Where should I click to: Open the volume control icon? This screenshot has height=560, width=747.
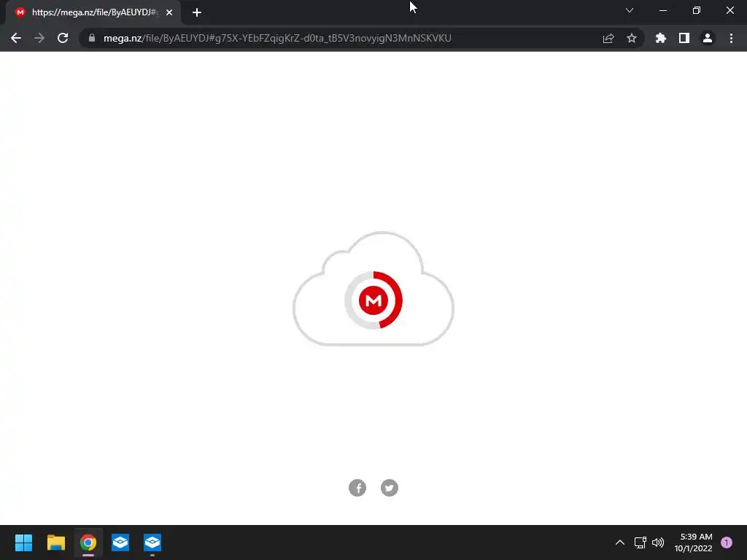click(x=658, y=542)
